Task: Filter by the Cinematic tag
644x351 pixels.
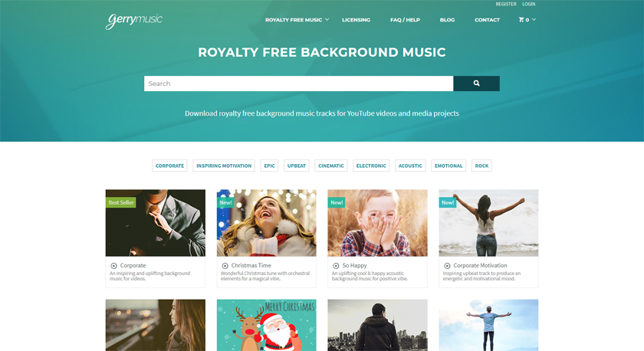Action: (x=331, y=166)
